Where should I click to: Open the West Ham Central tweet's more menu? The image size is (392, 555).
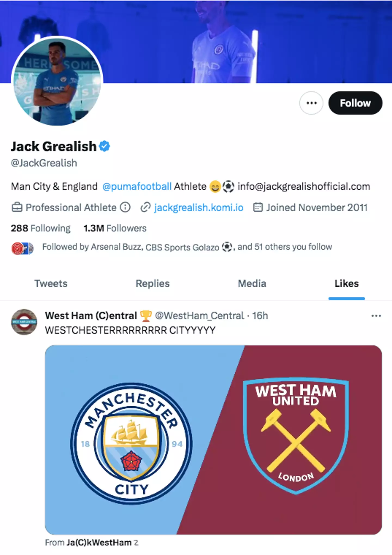376,316
